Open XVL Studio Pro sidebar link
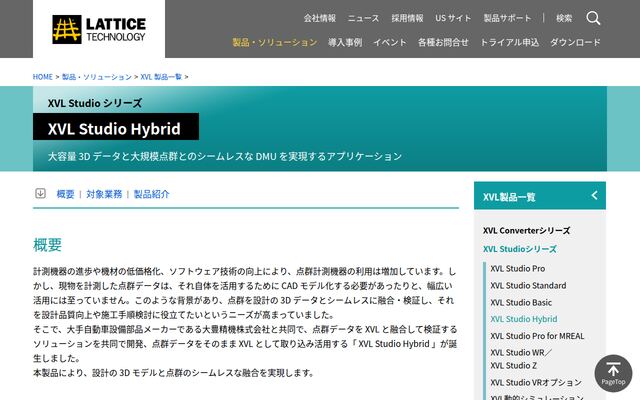 tap(518, 269)
